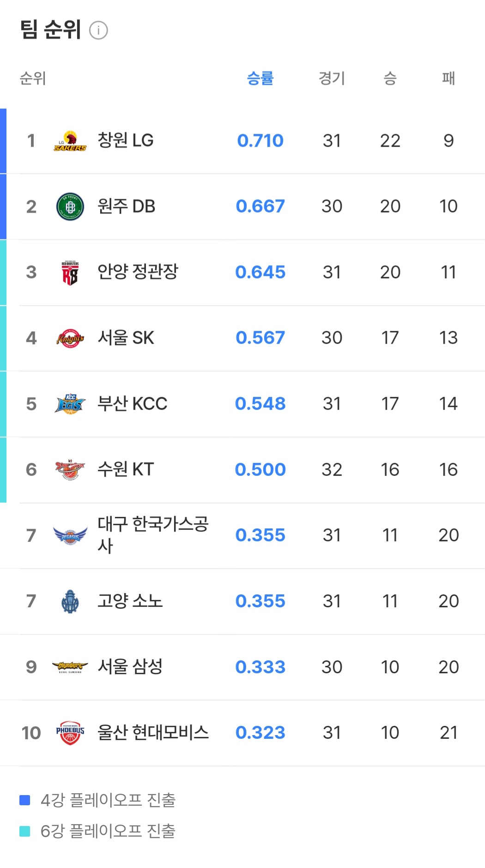Screen dimensions: 485x868
Task: Open the 창원 LG team name link
Action: point(126,140)
